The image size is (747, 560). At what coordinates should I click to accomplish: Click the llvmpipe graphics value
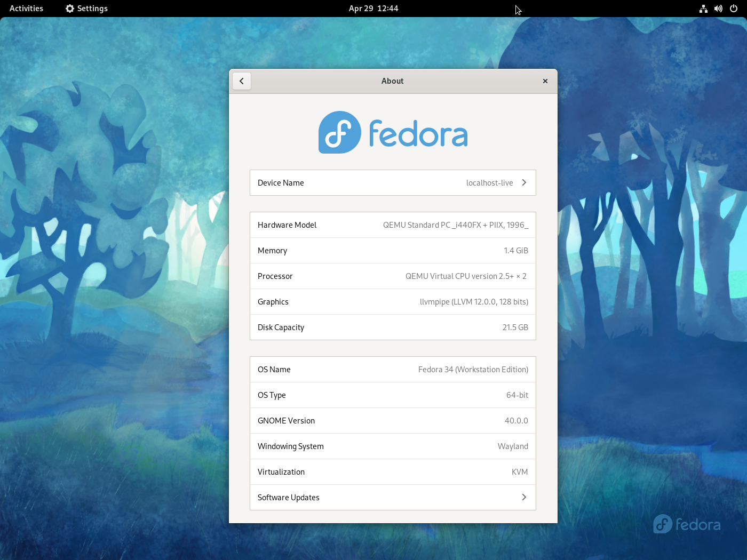coord(474,302)
